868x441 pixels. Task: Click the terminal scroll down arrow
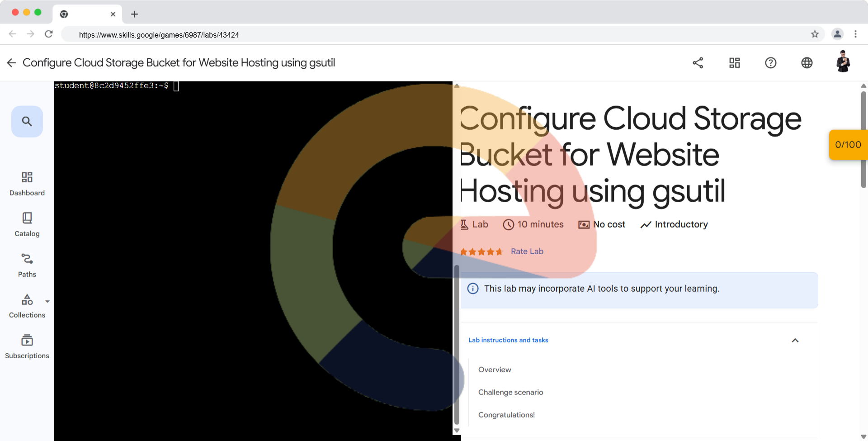coord(457,431)
